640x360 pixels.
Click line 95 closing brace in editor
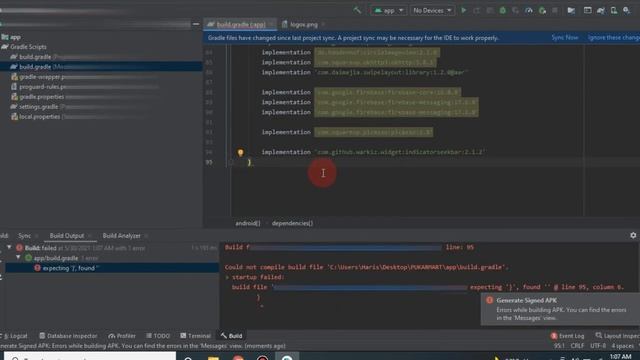click(x=249, y=162)
